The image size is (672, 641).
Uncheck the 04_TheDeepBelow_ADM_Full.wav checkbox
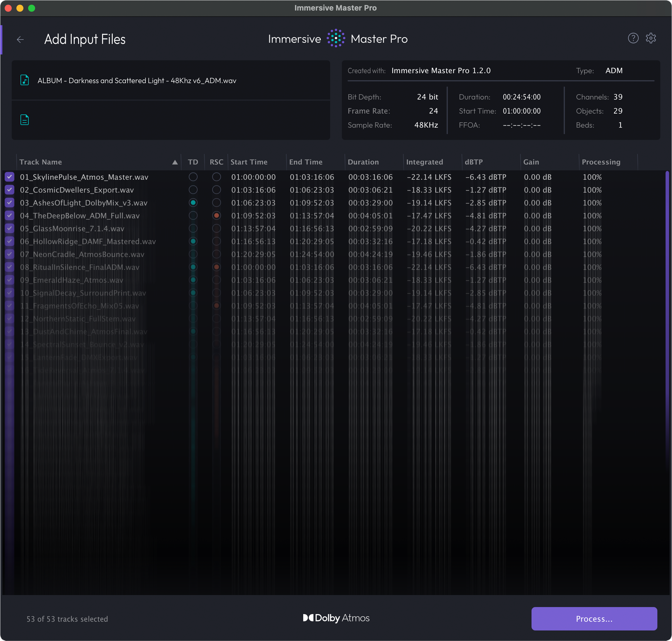pos(10,216)
